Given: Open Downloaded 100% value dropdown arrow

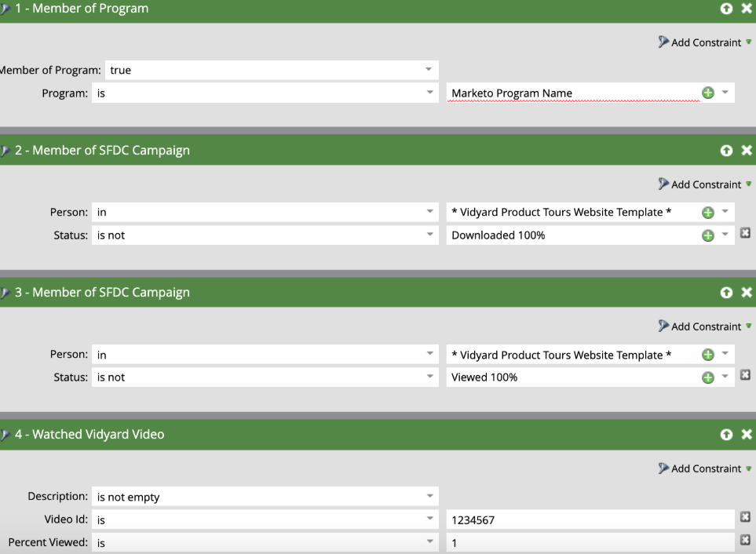Looking at the screenshot, I should [x=725, y=234].
